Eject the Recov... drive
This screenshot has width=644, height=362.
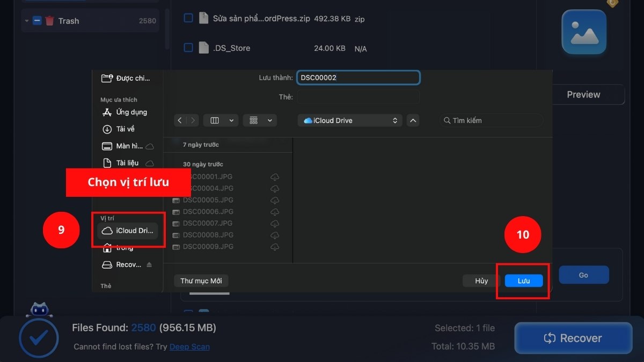[x=149, y=265]
